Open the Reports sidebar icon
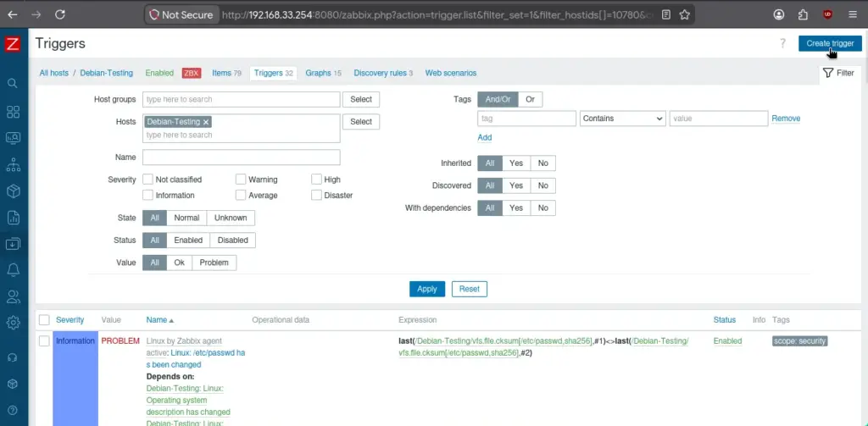Viewport: 868px width, 426px height. (13, 218)
